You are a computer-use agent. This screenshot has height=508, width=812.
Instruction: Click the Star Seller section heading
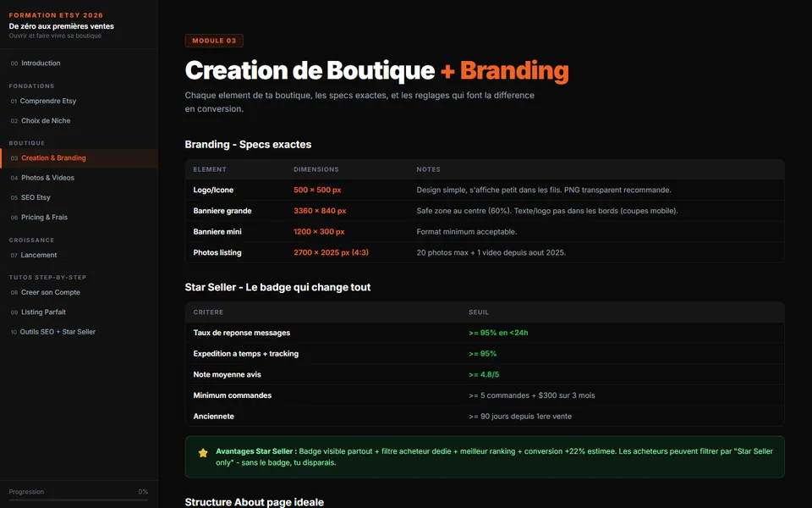tap(277, 287)
